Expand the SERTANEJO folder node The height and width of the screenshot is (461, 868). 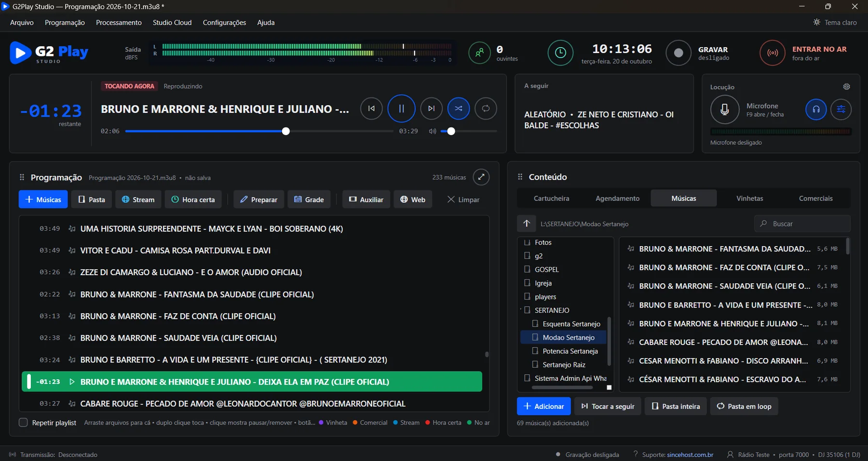click(521, 310)
